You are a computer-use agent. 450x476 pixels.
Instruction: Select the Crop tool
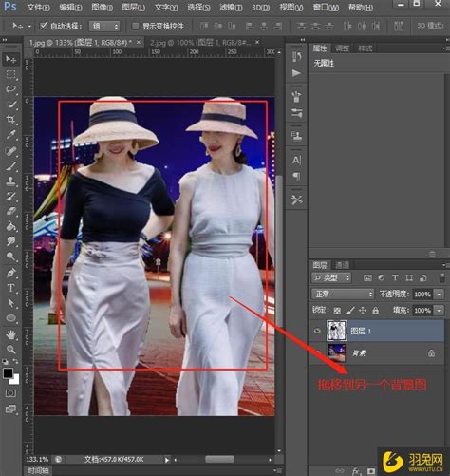[11, 120]
